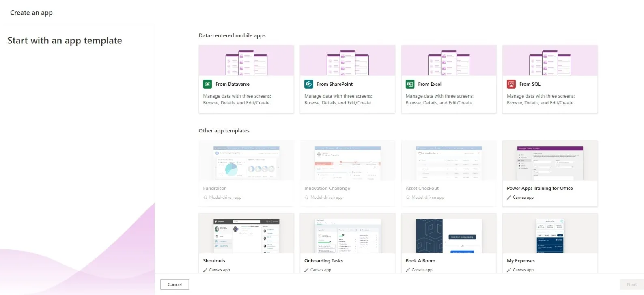Click the red SQL icon
Screen dimensions: 644x295
[x=511, y=84]
